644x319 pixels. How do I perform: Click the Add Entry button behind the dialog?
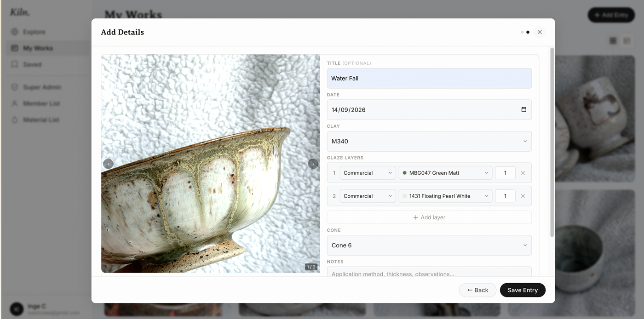pyautogui.click(x=611, y=15)
